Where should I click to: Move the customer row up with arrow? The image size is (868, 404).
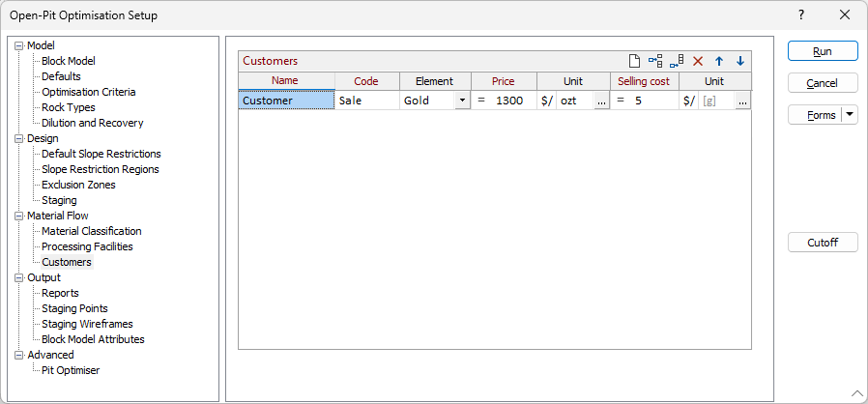point(719,61)
